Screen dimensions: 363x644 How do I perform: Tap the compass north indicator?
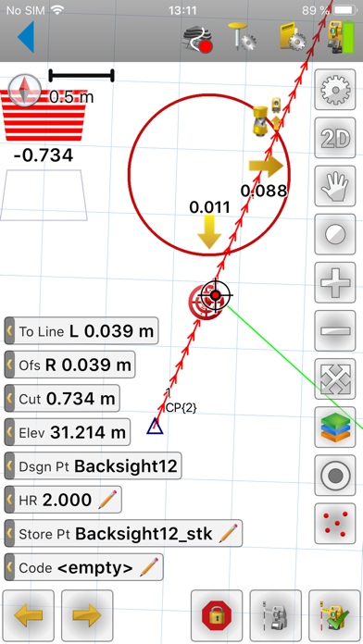25,90
